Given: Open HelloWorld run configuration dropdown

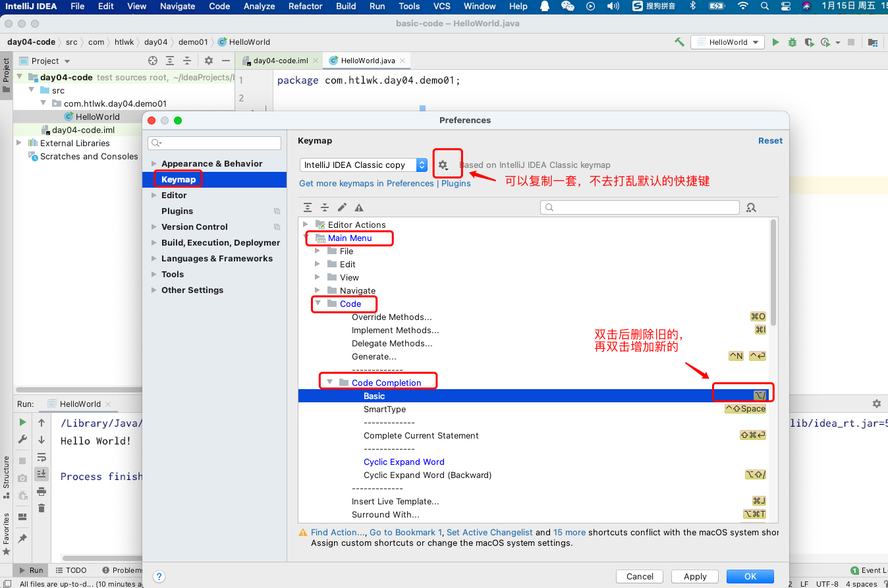Looking at the screenshot, I should point(727,42).
